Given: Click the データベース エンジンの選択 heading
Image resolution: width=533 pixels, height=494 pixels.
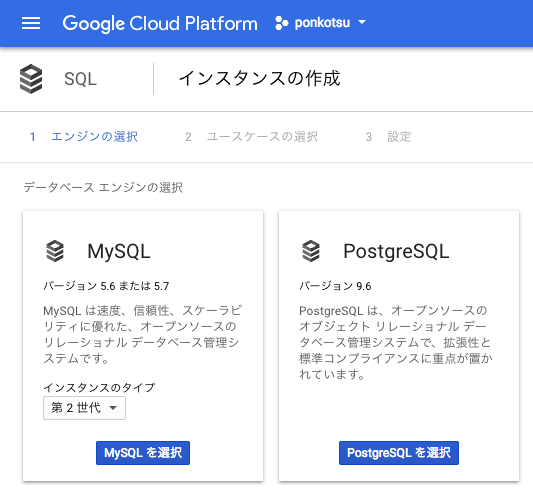Looking at the screenshot, I should click(103, 187).
